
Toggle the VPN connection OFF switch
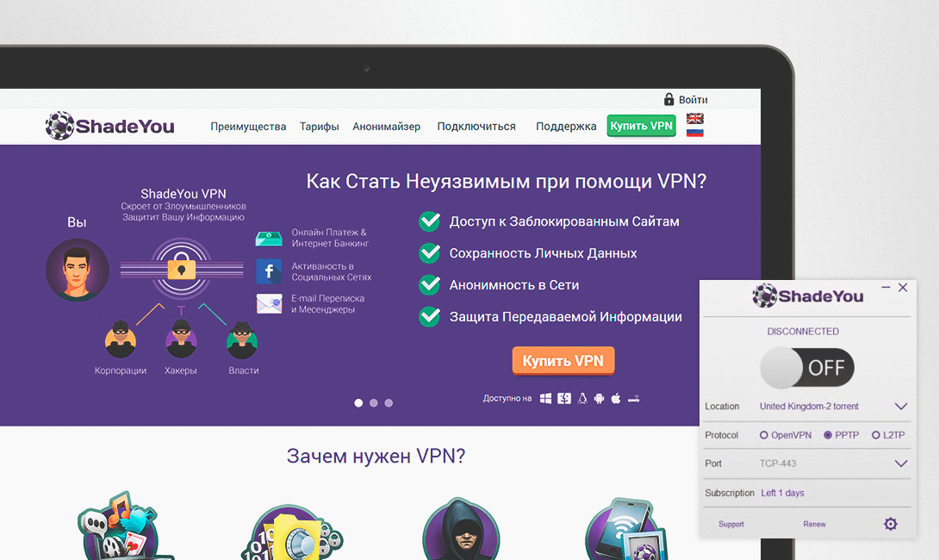tap(807, 367)
